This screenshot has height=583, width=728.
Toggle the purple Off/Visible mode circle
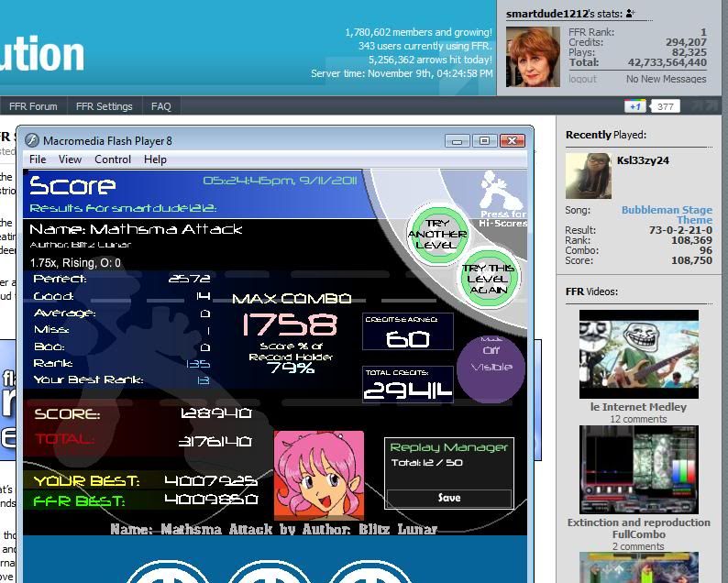click(491, 367)
